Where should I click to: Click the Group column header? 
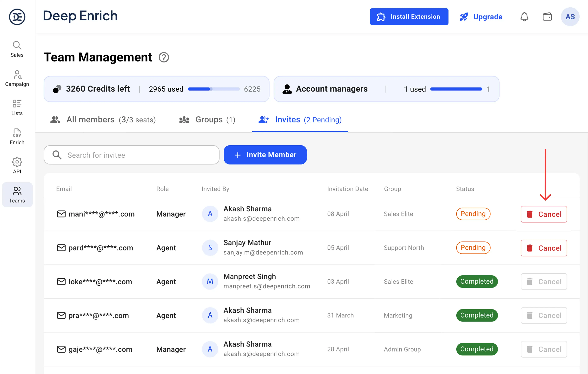click(392, 189)
